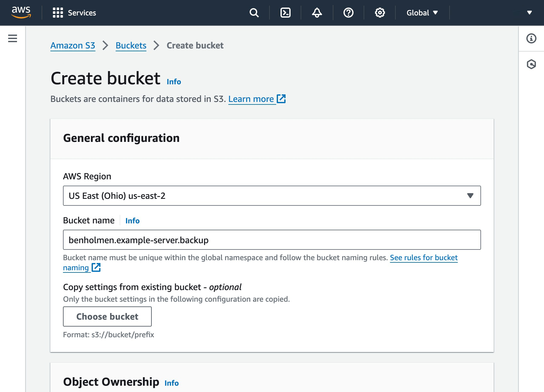544x392 pixels.
Task: Open the left navigation hamburger menu
Action: click(x=12, y=38)
